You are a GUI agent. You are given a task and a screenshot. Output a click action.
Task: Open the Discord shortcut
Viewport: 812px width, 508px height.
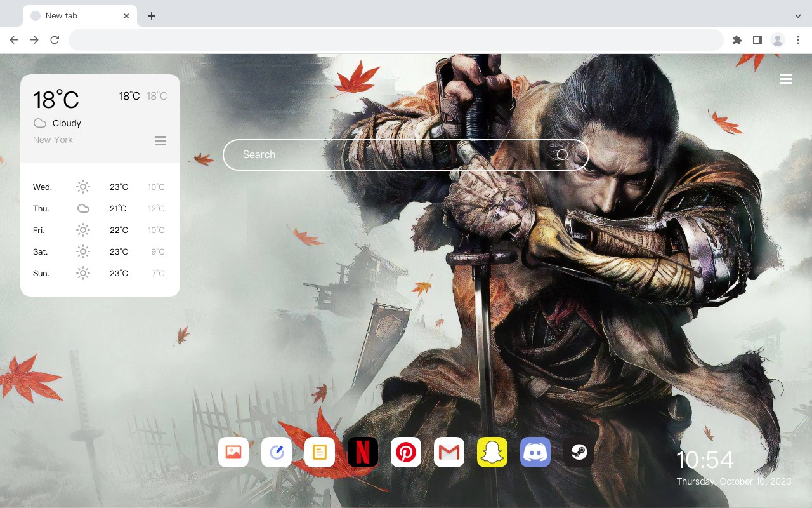point(535,452)
